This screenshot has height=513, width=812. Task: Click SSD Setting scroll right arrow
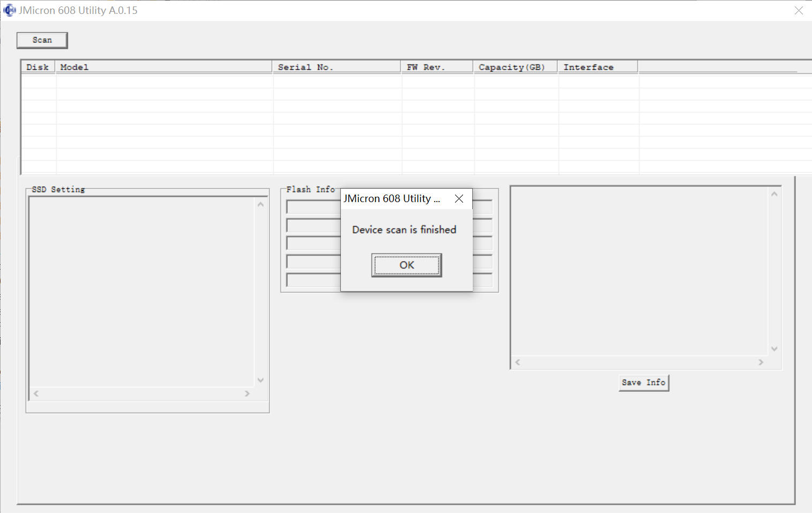[x=247, y=393]
